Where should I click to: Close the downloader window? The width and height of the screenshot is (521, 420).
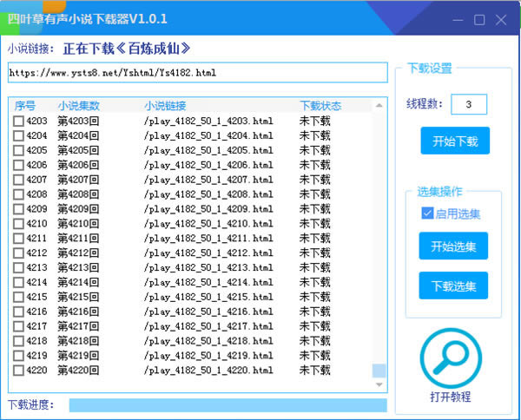pyautogui.click(x=499, y=19)
